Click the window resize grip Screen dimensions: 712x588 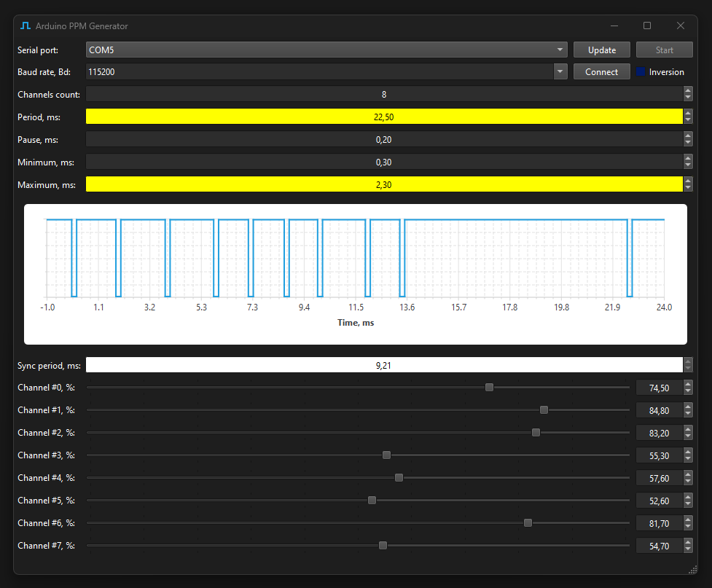coord(693,569)
